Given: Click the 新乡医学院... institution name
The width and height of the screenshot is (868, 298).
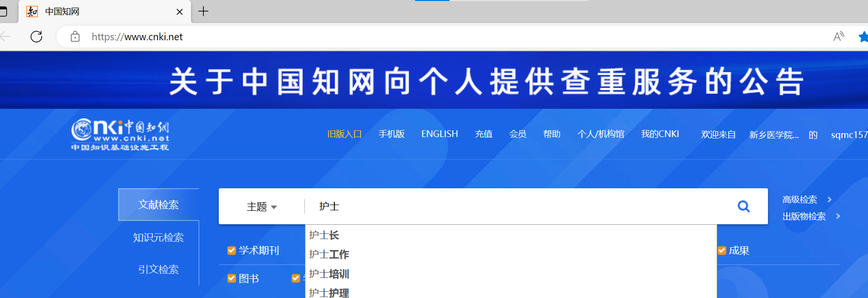Looking at the screenshot, I should pyautogui.click(x=774, y=135).
